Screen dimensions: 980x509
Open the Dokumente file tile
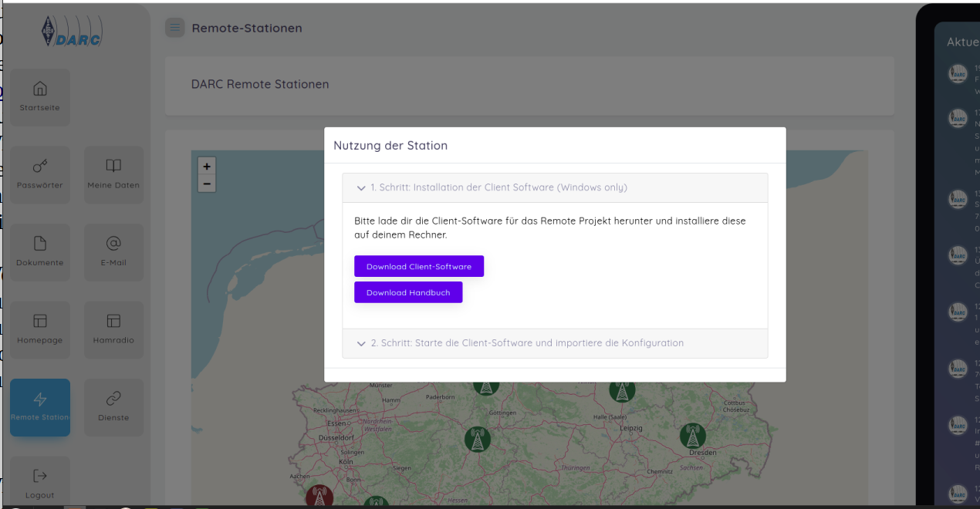coord(40,252)
